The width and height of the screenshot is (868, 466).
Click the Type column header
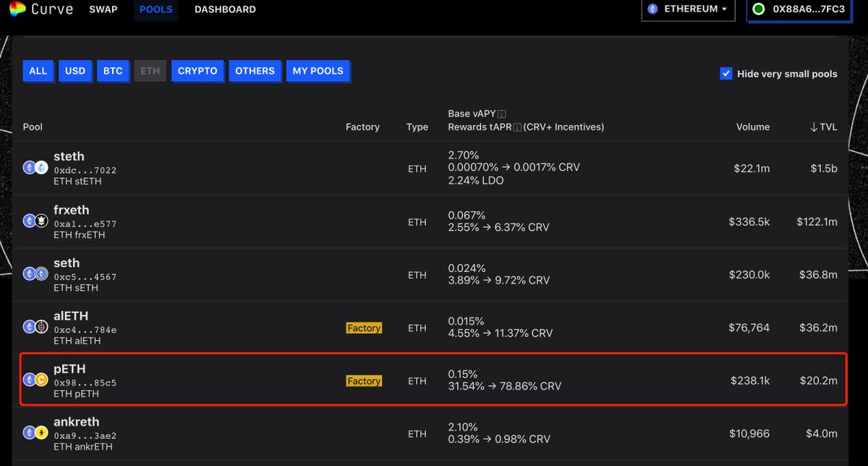[417, 127]
